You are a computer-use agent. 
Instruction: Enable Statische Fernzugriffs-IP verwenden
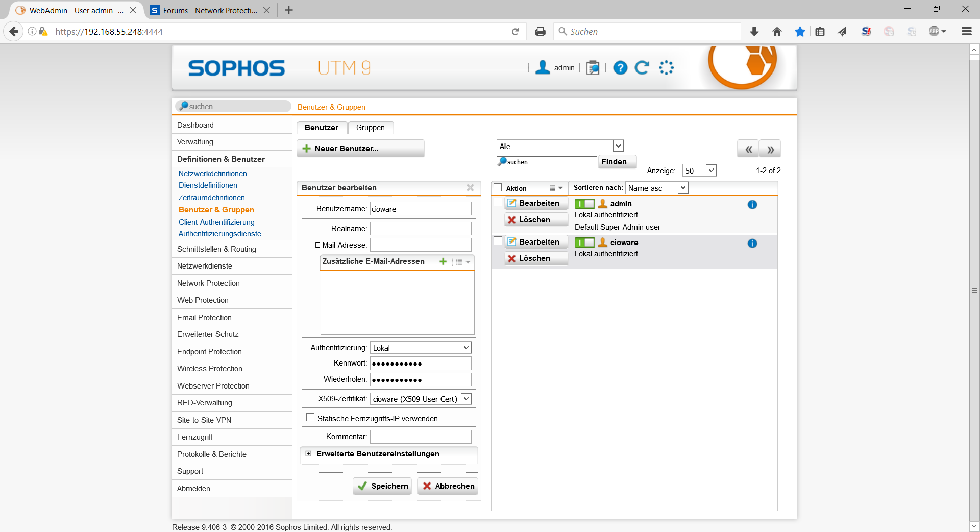coord(310,418)
